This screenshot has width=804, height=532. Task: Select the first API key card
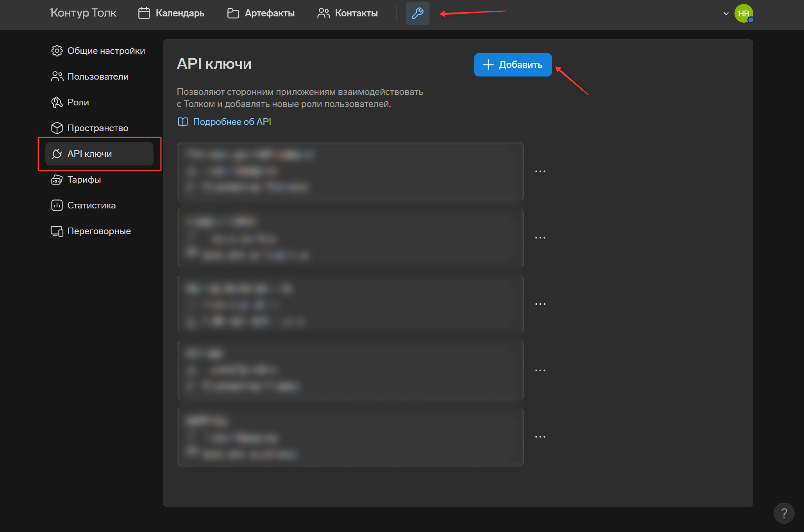[350, 171]
